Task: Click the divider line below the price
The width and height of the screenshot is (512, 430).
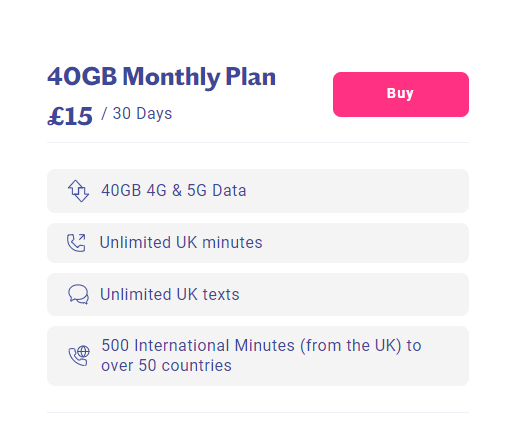Action: pos(258,142)
